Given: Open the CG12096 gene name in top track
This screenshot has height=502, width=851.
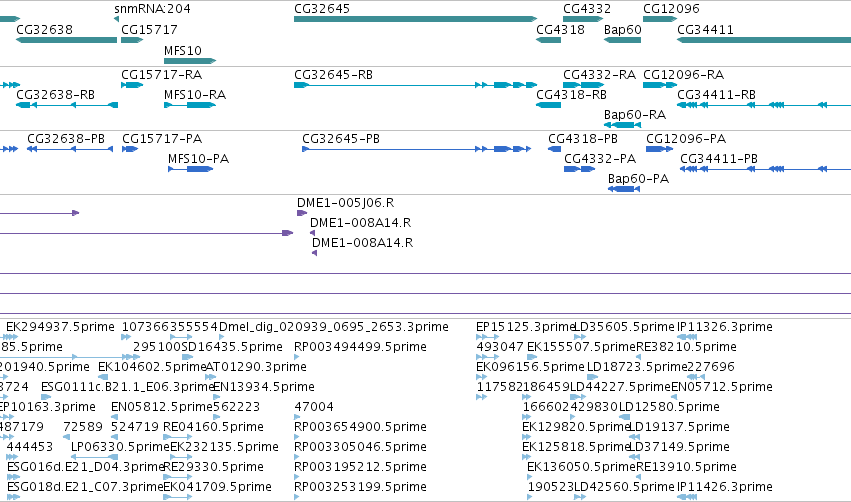Looking at the screenshot, I should [x=671, y=9].
